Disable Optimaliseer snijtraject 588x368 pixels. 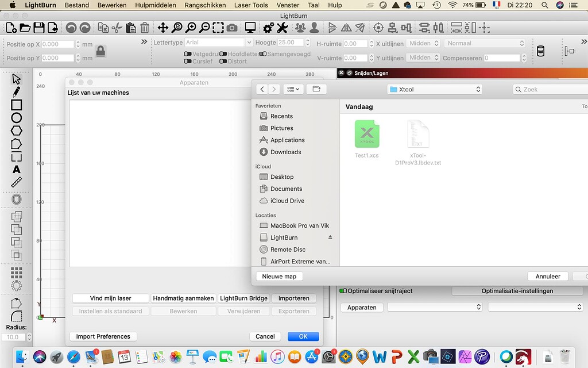pos(343,291)
